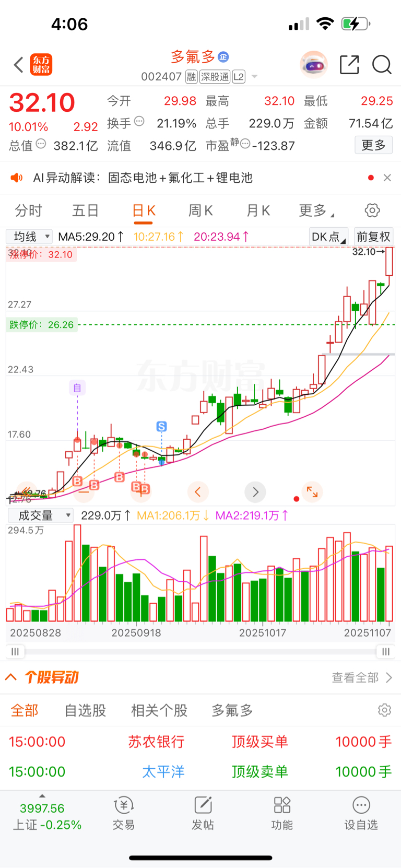This screenshot has height=868, width=401.
Task: Tap the L2 level badge
Action: click(239, 77)
